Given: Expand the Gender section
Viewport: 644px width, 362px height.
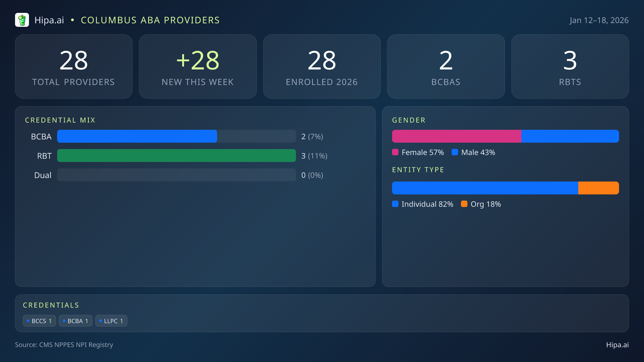Looking at the screenshot, I should pyautogui.click(x=408, y=120).
